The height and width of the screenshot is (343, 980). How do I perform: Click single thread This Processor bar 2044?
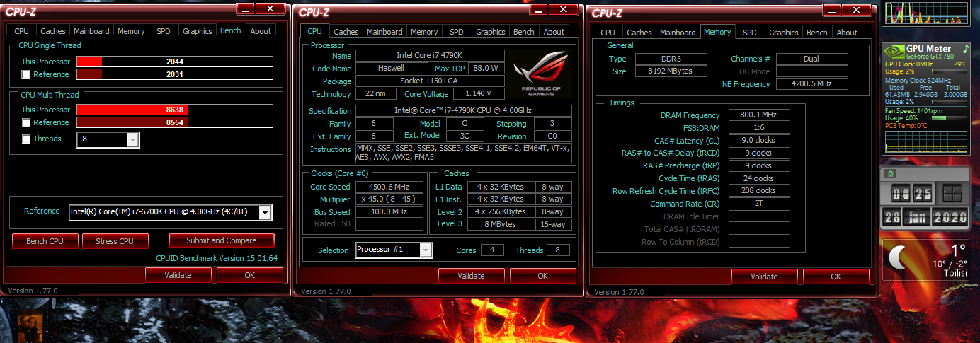(175, 62)
